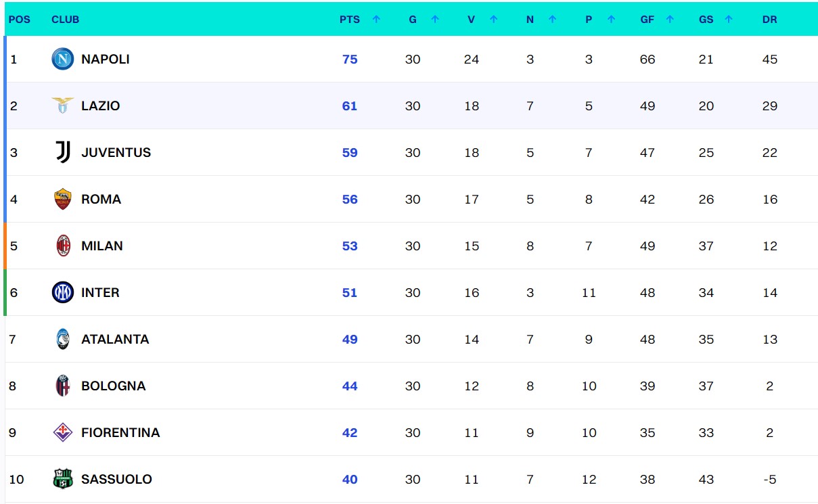The image size is (818, 504).
Task: Click the Bologna club crest
Action: 63,386
